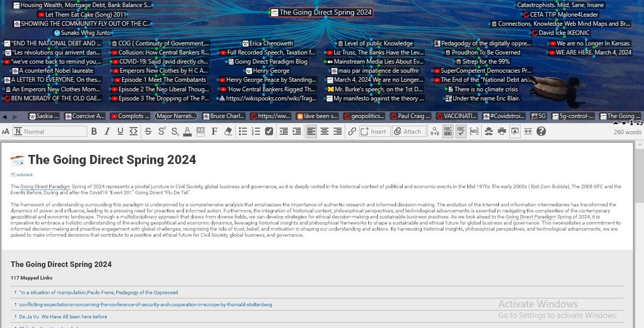Image resolution: width=644 pixels, height=328 pixels.
Task: Toggle underline formatting
Action: pyautogui.click(x=120, y=131)
